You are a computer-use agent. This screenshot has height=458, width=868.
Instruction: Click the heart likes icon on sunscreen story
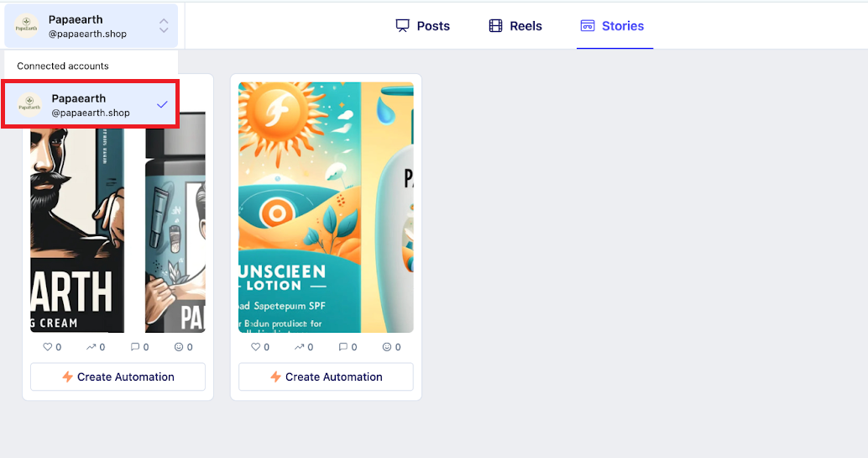tap(256, 347)
